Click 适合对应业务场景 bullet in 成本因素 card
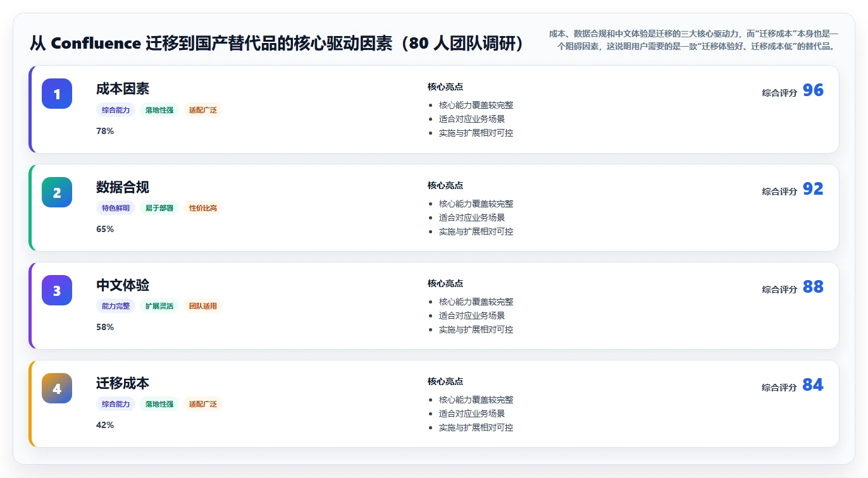868x478 pixels. 472,119
